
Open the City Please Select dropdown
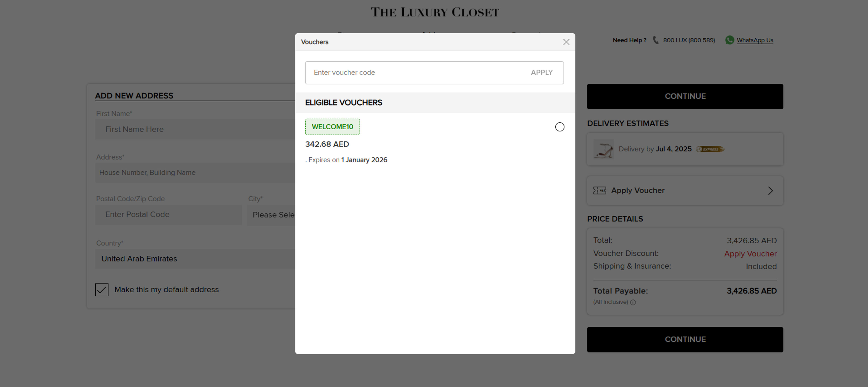[271, 215]
